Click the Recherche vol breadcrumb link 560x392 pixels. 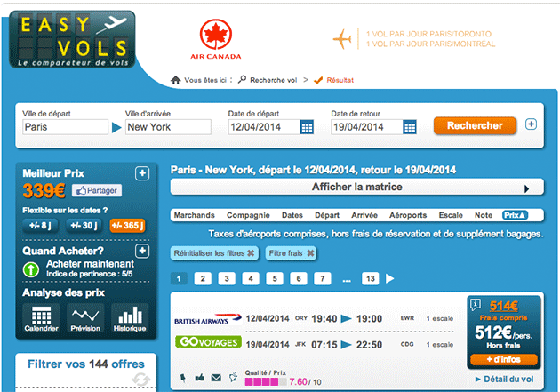click(273, 80)
